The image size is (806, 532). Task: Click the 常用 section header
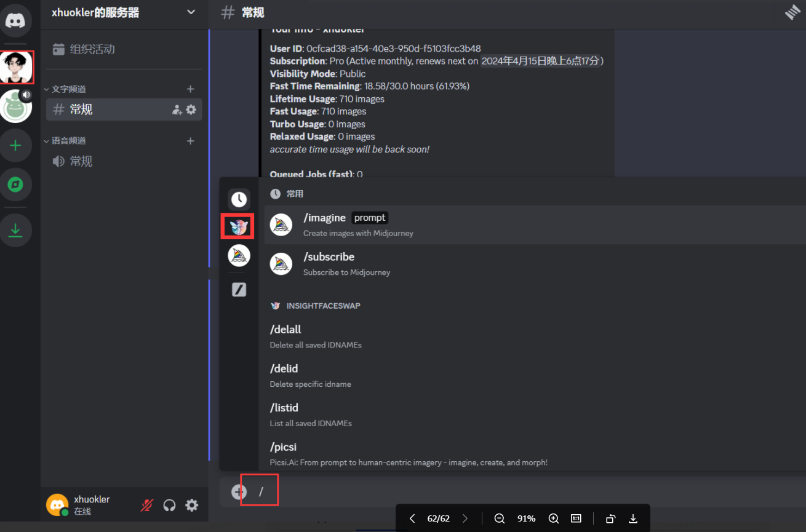(x=295, y=194)
